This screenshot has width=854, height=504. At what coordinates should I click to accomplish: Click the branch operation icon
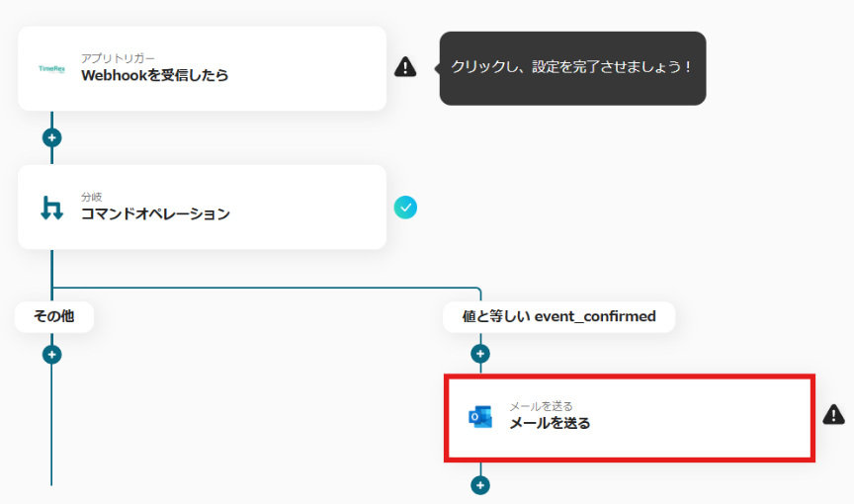click(51, 208)
